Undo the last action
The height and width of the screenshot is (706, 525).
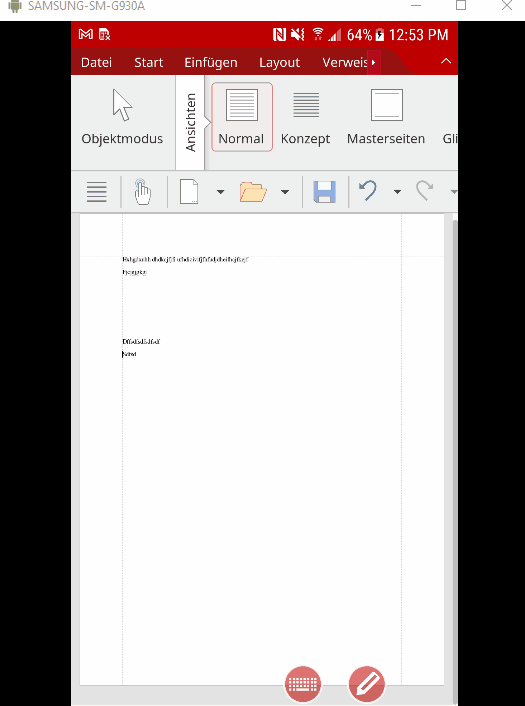pos(368,191)
